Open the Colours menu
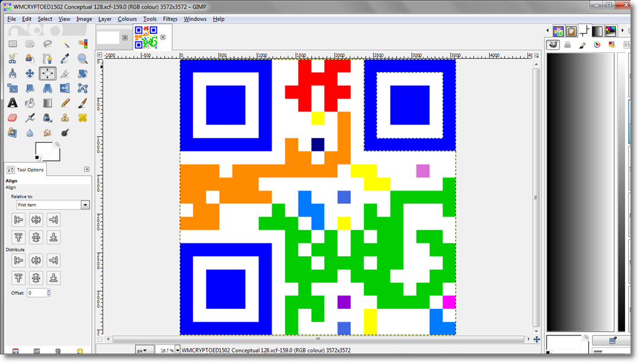Viewport: 640px width, 364px height. click(x=127, y=19)
